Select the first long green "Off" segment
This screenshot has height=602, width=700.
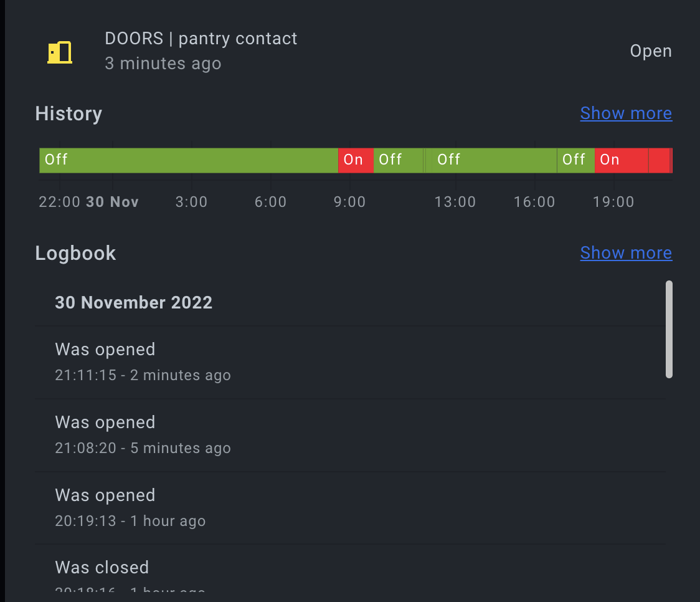tap(187, 160)
